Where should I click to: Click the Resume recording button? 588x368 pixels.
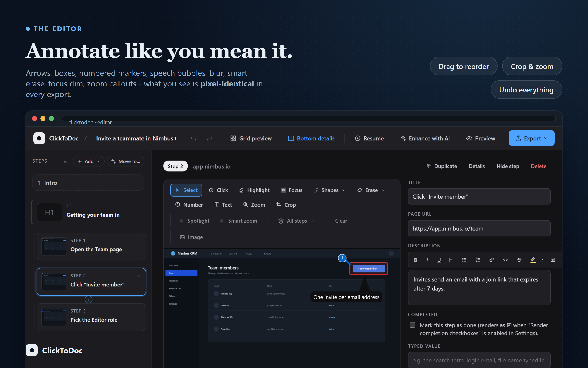pos(369,138)
